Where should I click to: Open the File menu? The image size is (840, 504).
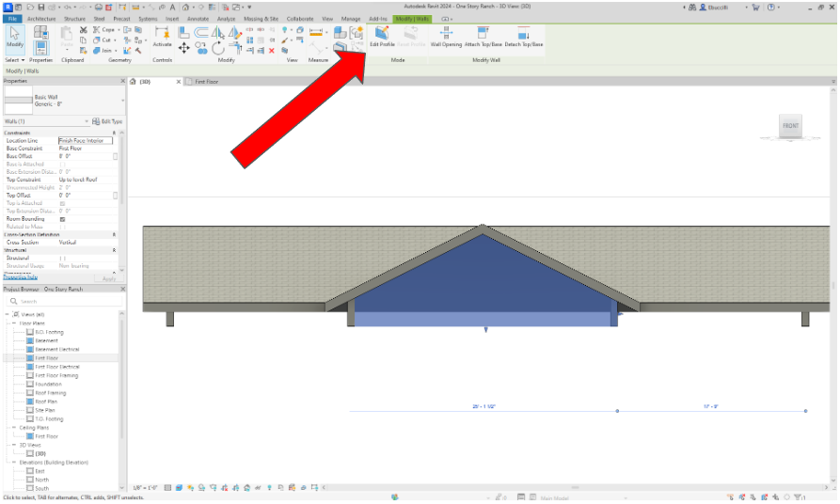click(x=12, y=19)
